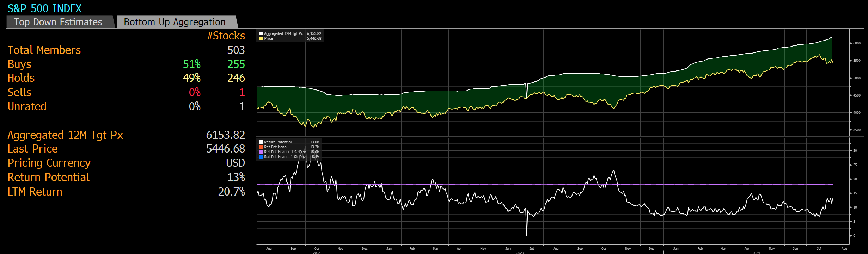Click the 20 return axis label

855,179
